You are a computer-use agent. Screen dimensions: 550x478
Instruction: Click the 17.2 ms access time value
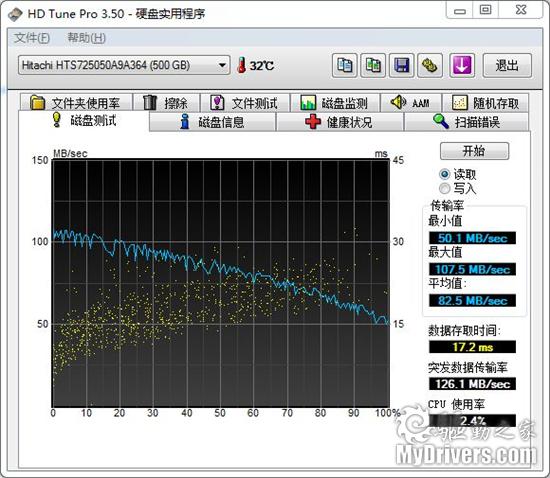[x=472, y=347]
